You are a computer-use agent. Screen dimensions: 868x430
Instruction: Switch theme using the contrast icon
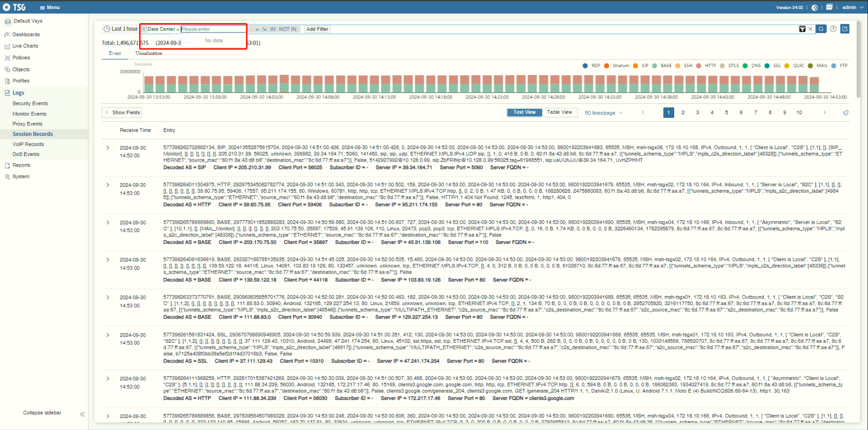coord(814,8)
